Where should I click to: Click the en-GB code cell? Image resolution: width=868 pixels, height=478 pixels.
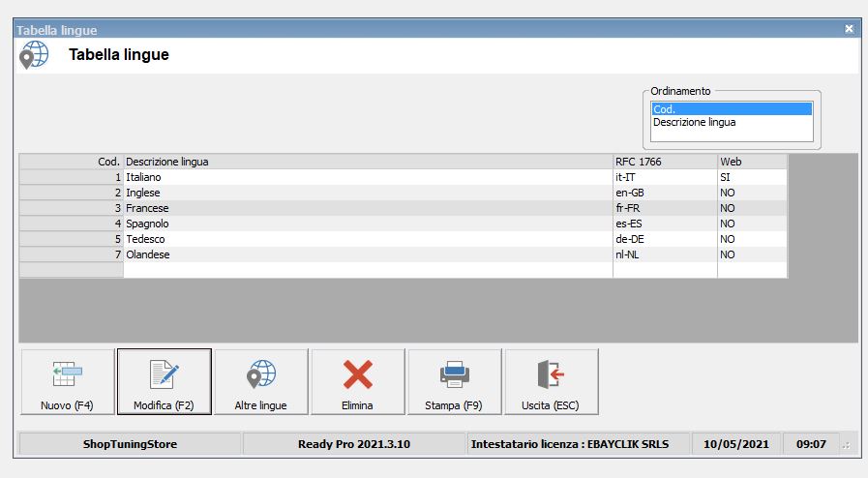tap(665, 193)
